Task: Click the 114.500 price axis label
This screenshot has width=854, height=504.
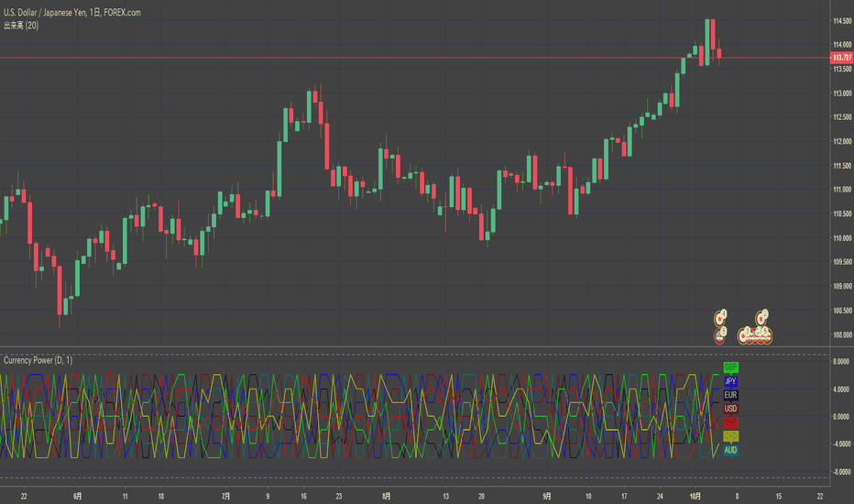Action: (842, 21)
